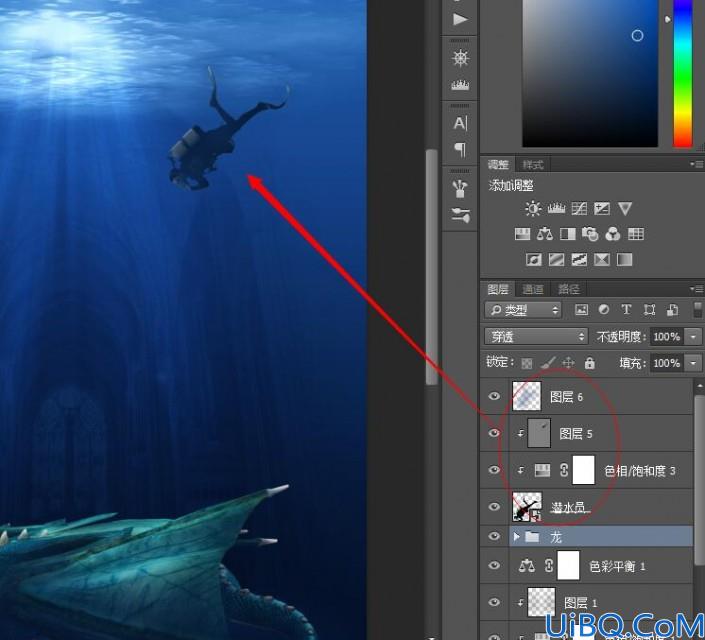705x640 pixels.
Task: Click the canvas vertical scrollbar
Action: pos(432,267)
